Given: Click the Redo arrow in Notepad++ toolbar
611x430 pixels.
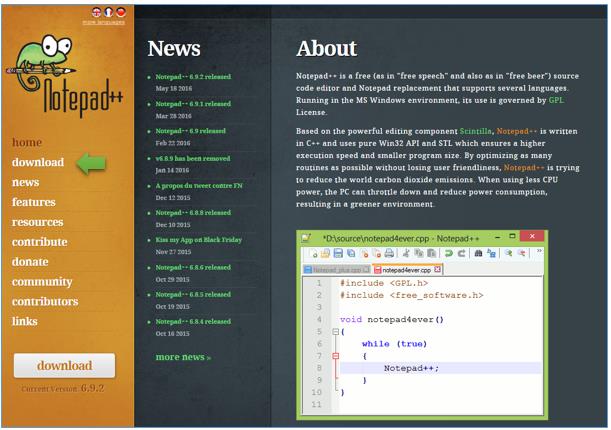Looking at the screenshot, I should pos(462,254).
